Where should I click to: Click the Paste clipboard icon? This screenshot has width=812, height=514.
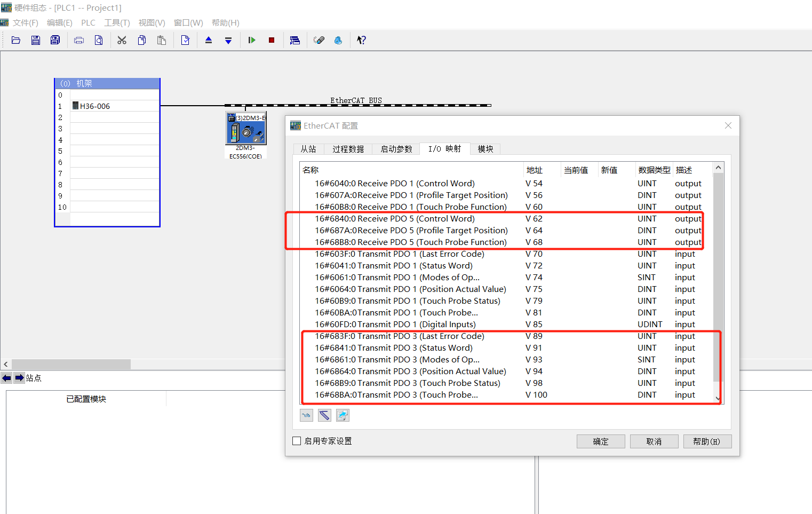click(162, 40)
